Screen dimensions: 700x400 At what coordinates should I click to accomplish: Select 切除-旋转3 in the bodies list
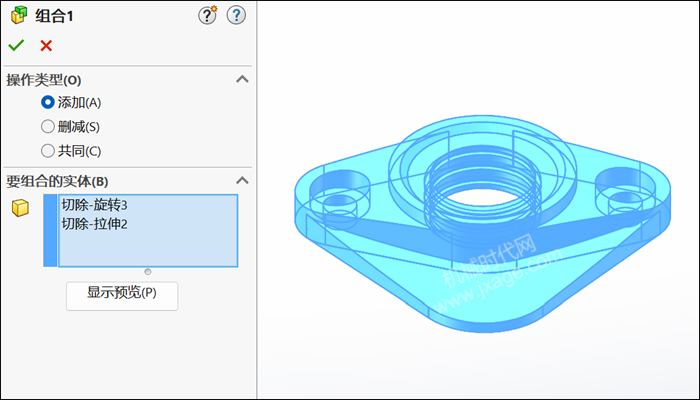click(x=94, y=205)
